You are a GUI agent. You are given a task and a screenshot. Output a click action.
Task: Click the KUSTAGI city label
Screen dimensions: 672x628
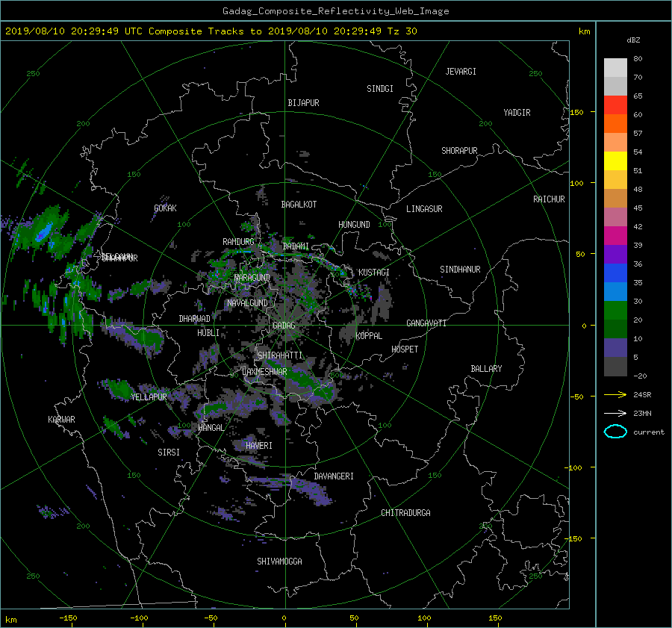pyautogui.click(x=374, y=273)
